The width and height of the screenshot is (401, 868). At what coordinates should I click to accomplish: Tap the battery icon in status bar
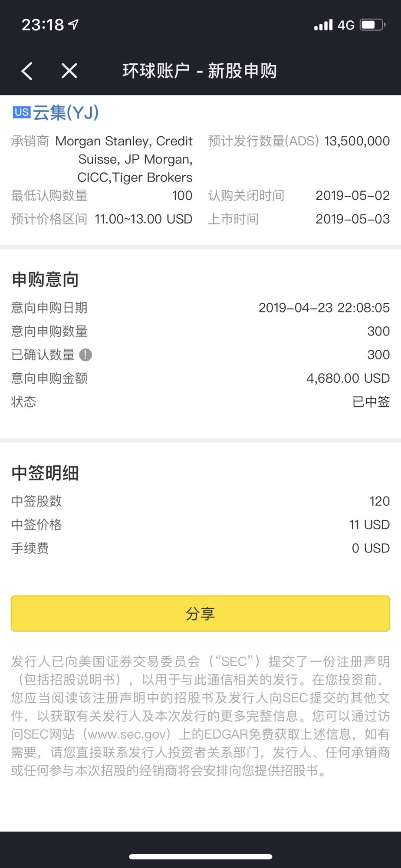click(x=373, y=25)
